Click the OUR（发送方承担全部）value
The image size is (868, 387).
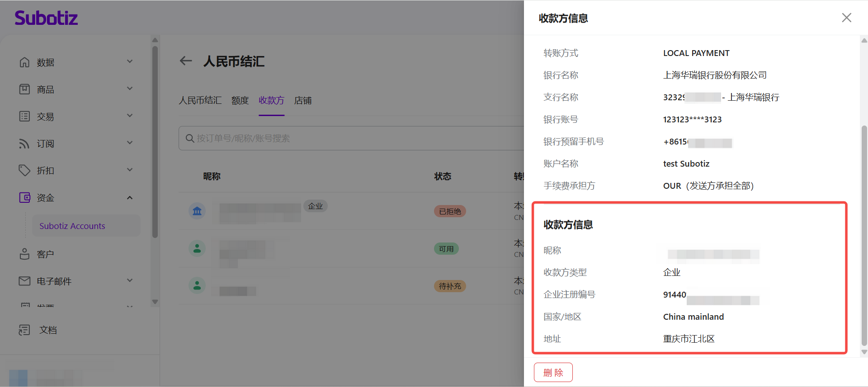[x=708, y=186]
